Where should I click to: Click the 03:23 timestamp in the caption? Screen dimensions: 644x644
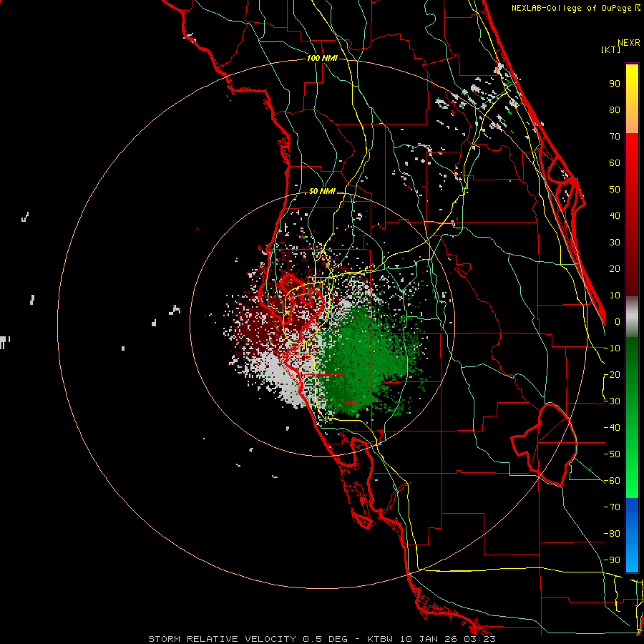(479, 639)
